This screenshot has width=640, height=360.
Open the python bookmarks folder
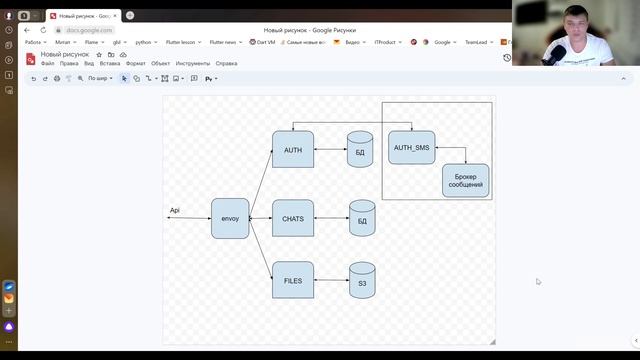pos(146,42)
